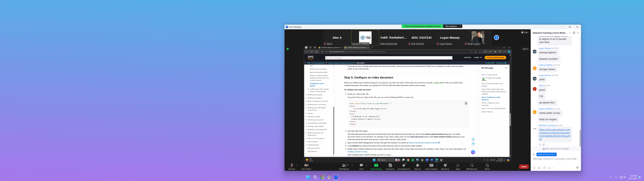Image resolution: width=644 pixels, height=181 pixels.
Task: Open the View Options dropdown
Action: click(453, 26)
